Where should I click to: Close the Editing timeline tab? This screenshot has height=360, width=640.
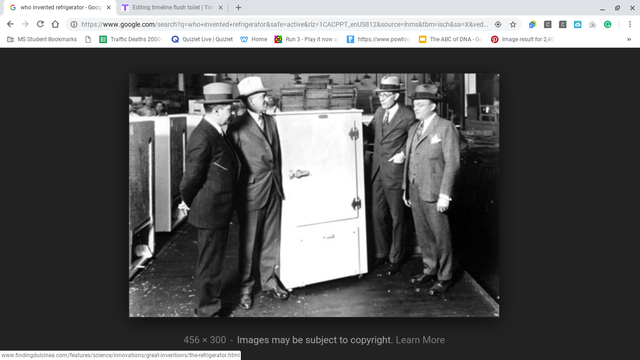[220, 7]
